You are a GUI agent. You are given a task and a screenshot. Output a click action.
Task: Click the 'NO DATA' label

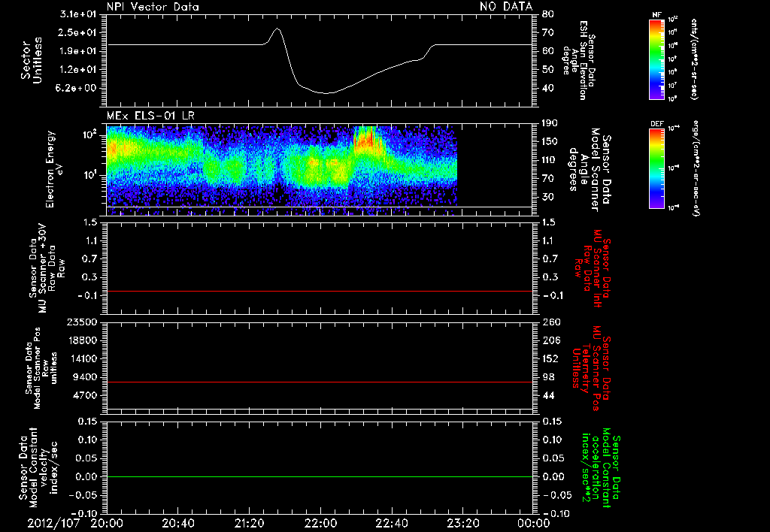[x=506, y=6]
